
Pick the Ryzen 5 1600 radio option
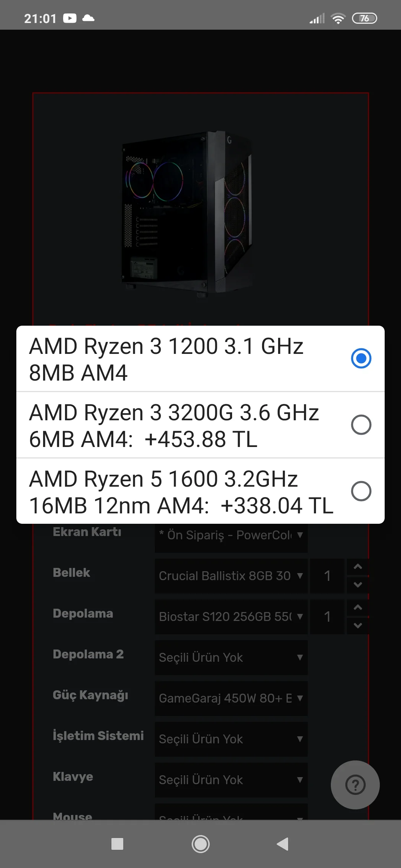361,491
